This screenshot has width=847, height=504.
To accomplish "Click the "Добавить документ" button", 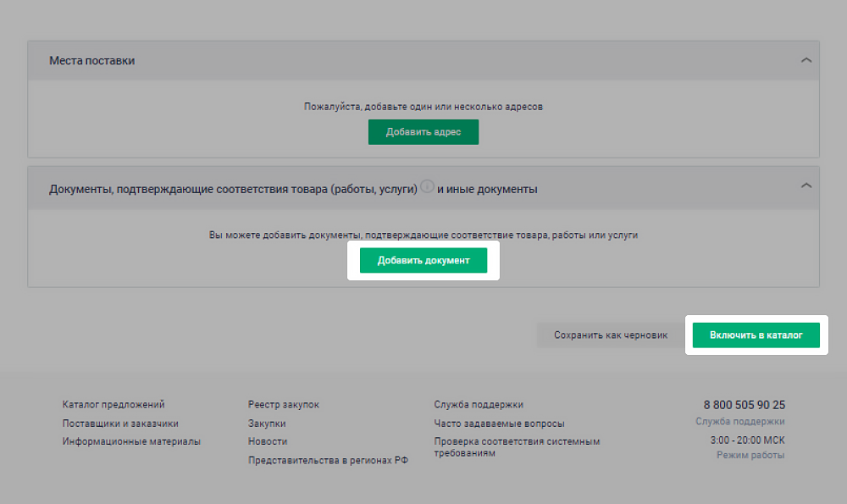I will coord(423,260).
